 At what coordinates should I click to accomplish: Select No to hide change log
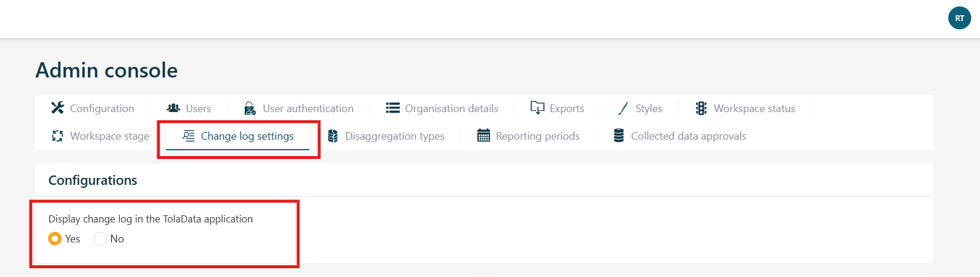100,239
